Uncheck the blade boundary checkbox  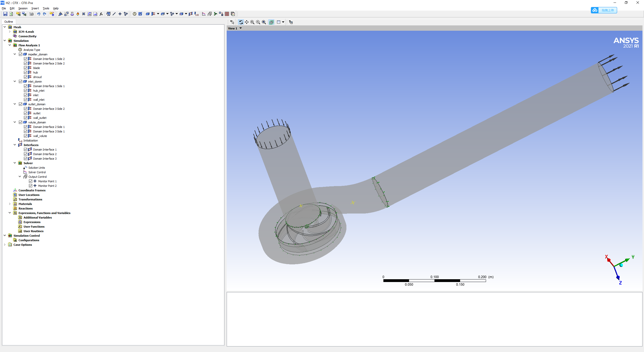pos(26,68)
